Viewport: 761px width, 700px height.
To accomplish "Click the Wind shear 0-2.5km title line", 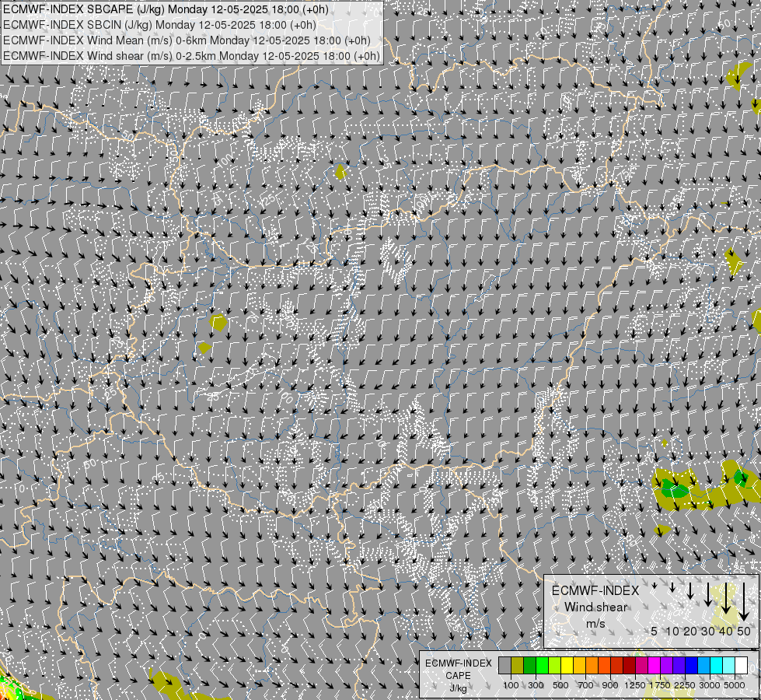I will [x=191, y=56].
